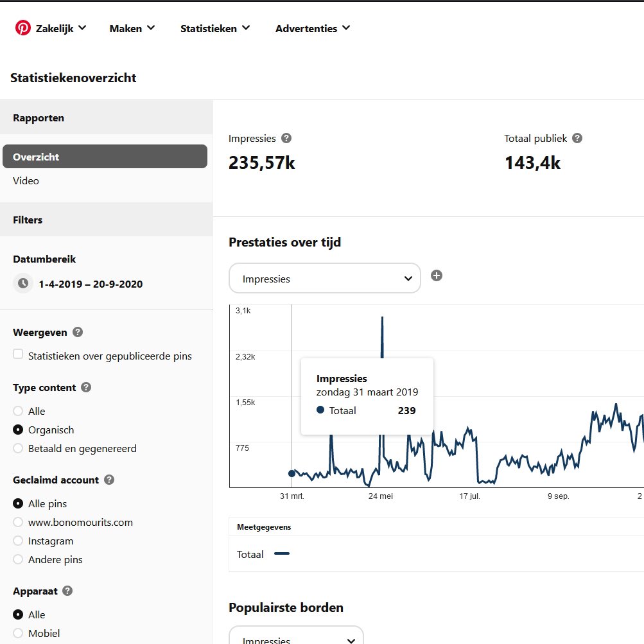The height and width of the screenshot is (644, 644).
Task: Click the Prestaties over tijd heading
Action: point(284,242)
